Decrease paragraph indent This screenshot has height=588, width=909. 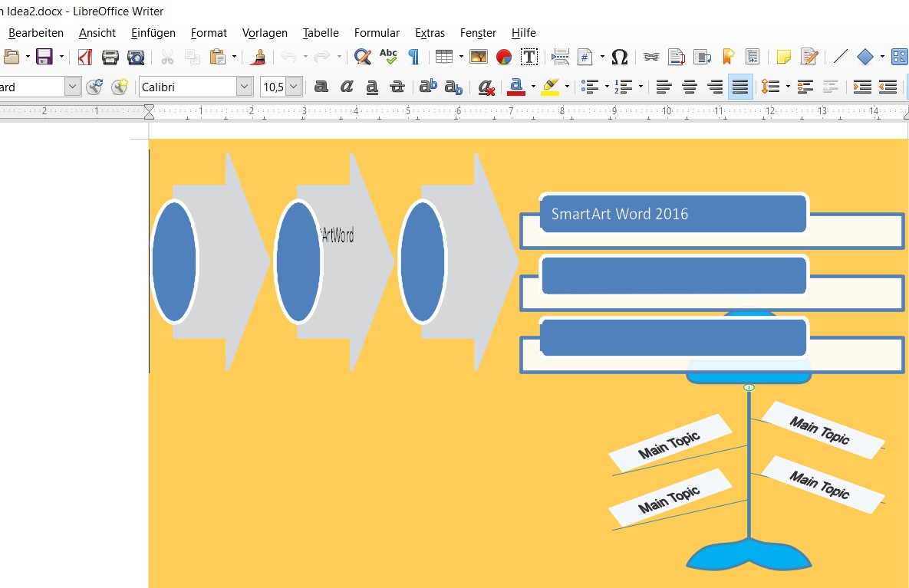pyautogui.click(x=888, y=87)
